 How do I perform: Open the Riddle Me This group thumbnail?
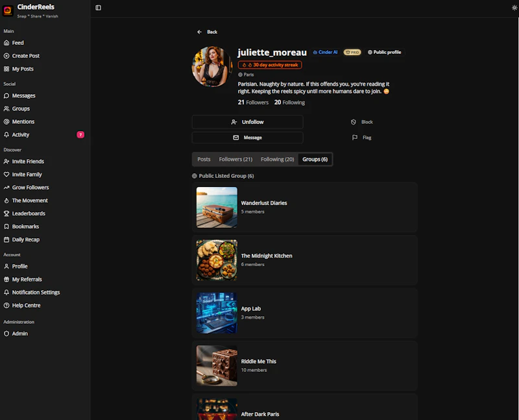click(217, 365)
